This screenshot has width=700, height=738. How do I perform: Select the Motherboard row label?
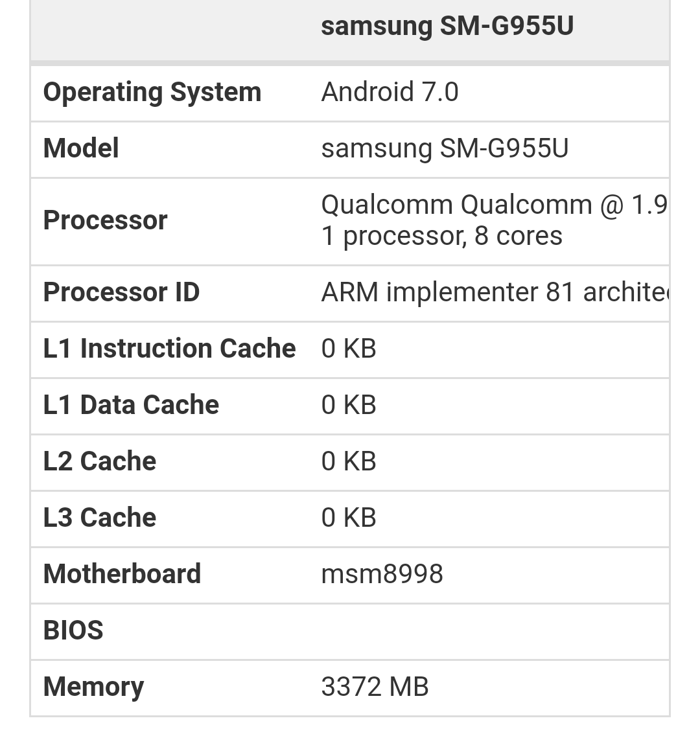[122, 574]
